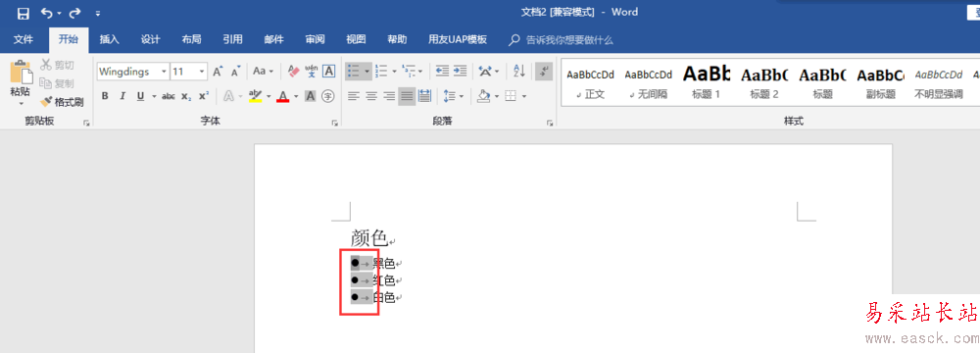Viewport: 980px width, 353px height.
Task: Apply red font color
Action: tap(283, 96)
